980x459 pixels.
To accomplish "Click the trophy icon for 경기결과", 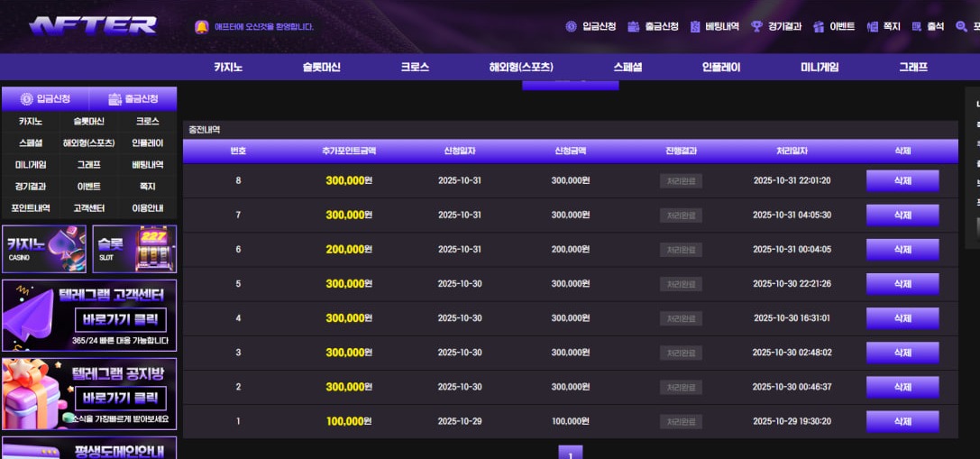I will tap(756, 27).
